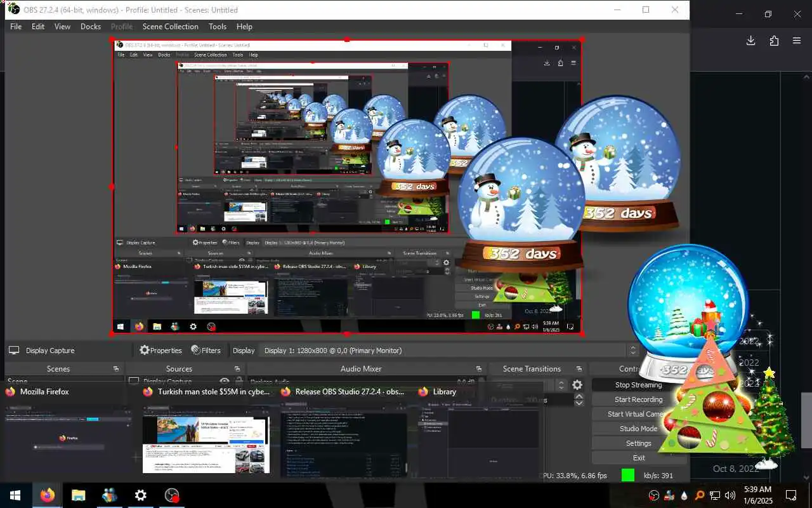Open OBS Settings from Controls

pyautogui.click(x=638, y=443)
